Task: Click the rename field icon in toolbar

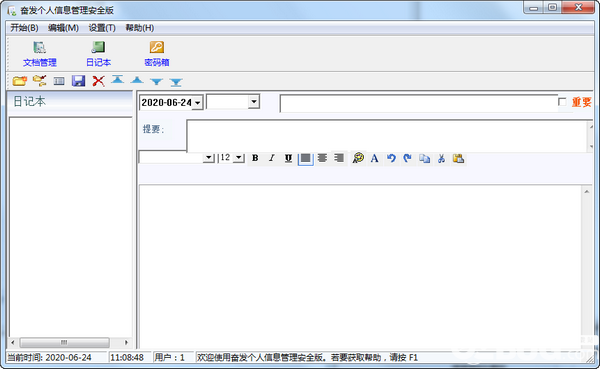Action: (x=59, y=81)
